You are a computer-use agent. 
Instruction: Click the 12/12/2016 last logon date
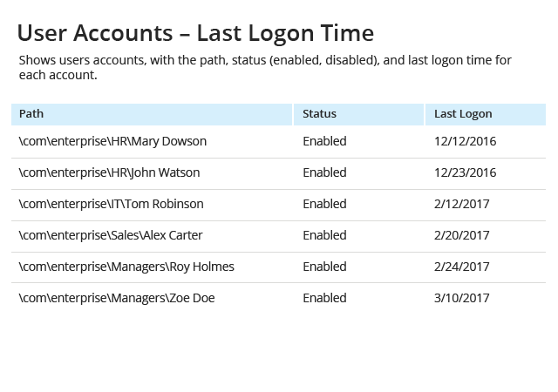click(465, 141)
